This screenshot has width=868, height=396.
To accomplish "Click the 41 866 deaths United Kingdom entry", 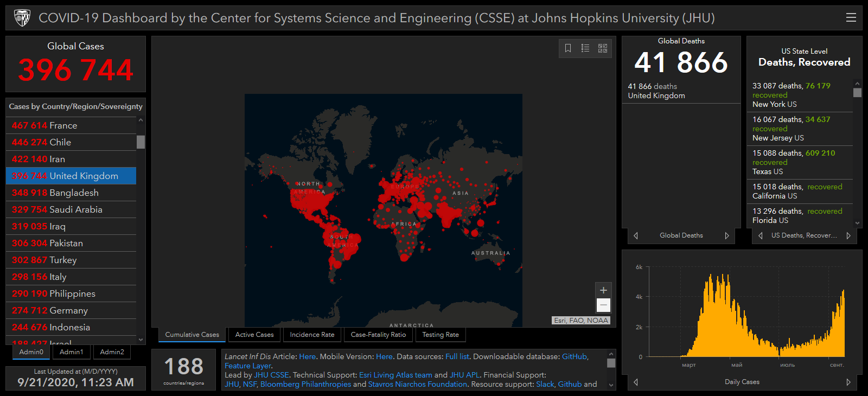I will click(681, 91).
